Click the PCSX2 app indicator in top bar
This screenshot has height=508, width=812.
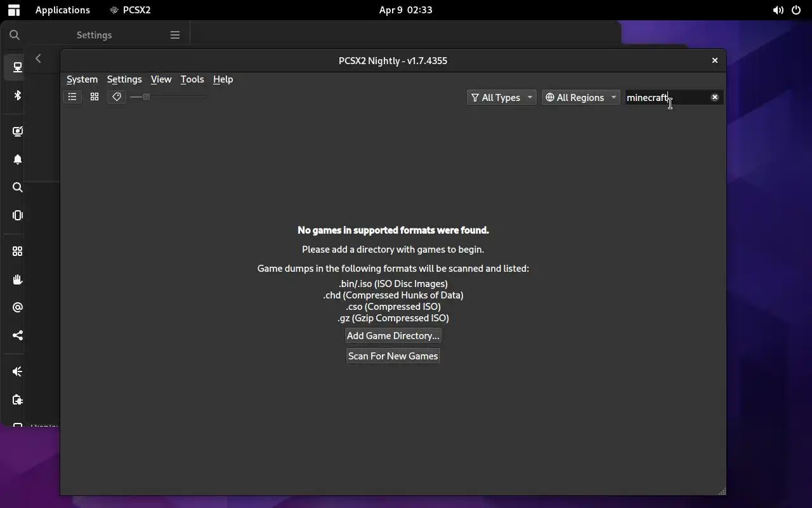130,10
